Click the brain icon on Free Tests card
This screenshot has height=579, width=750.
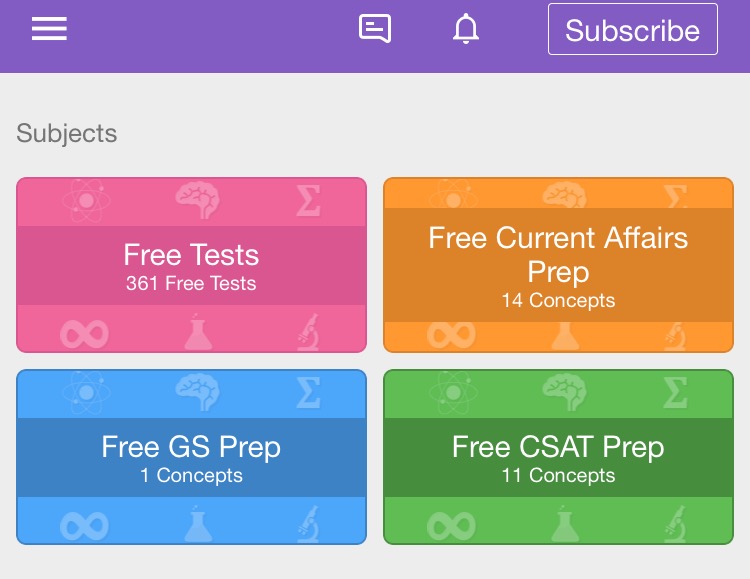tap(198, 198)
